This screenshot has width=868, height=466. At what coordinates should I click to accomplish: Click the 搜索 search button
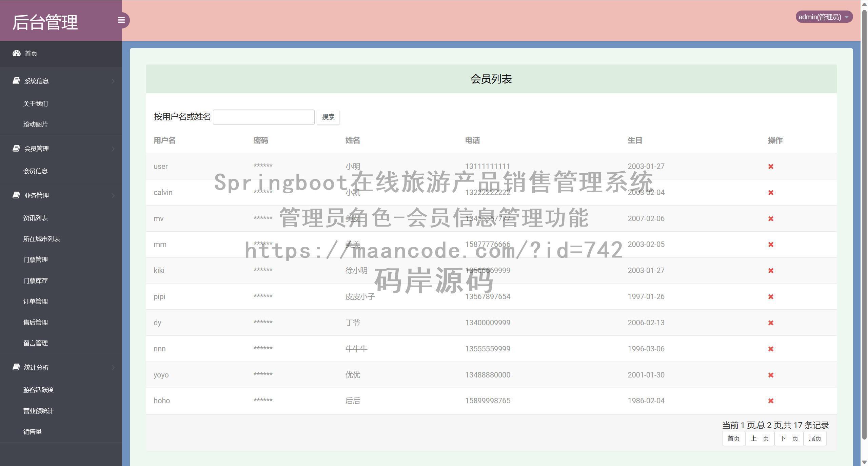328,117
